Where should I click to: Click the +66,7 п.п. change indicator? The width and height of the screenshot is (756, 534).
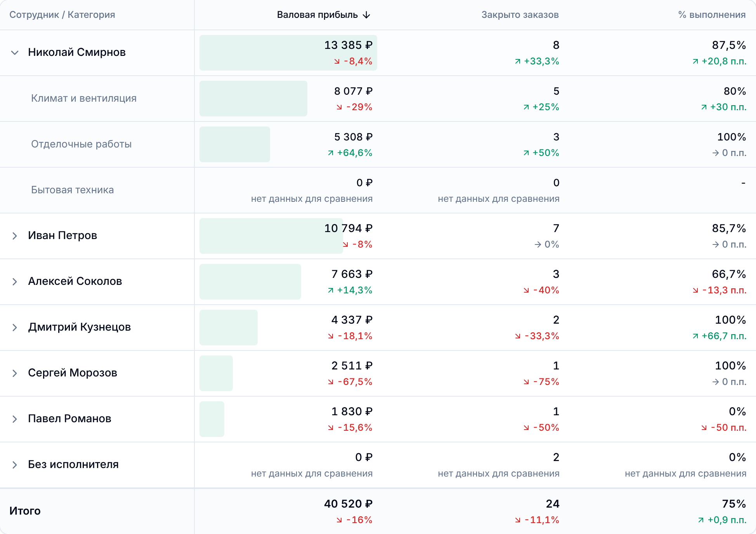(x=720, y=336)
